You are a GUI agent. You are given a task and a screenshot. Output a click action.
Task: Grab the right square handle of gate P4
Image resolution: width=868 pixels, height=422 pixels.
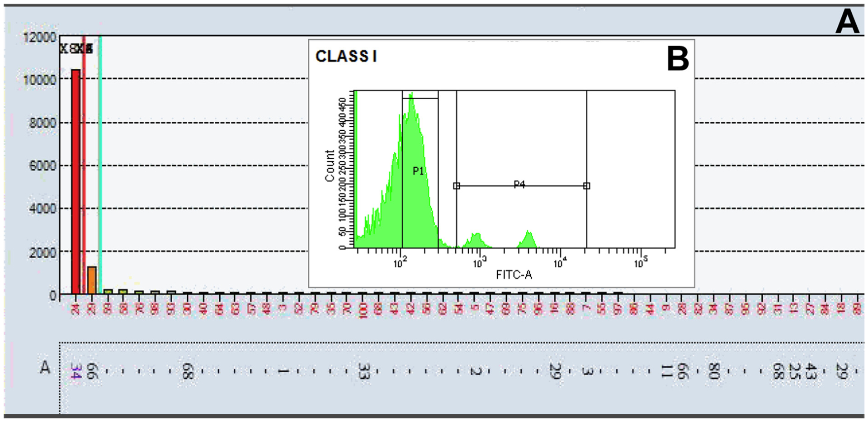click(x=586, y=186)
